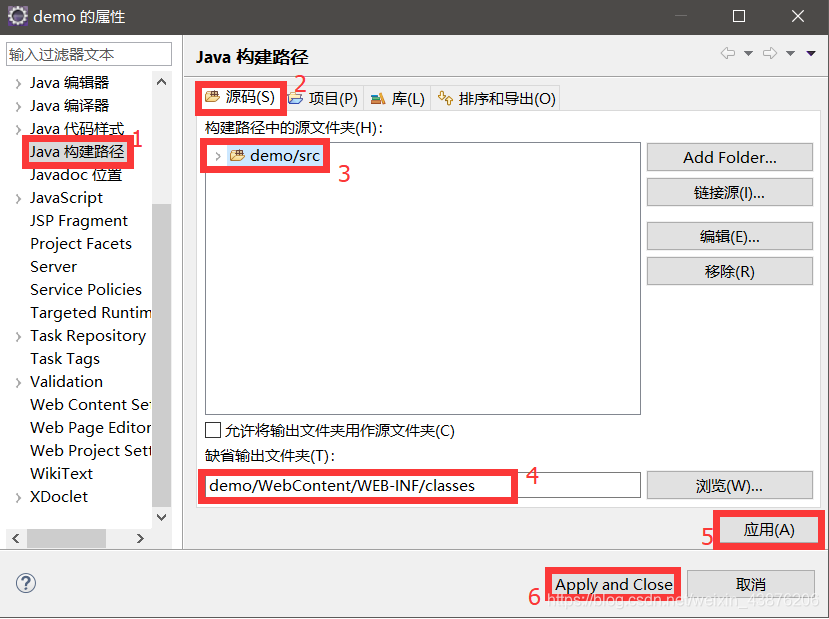Click the Apply and Close button
The width and height of the screenshot is (829, 619).
[x=613, y=584]
